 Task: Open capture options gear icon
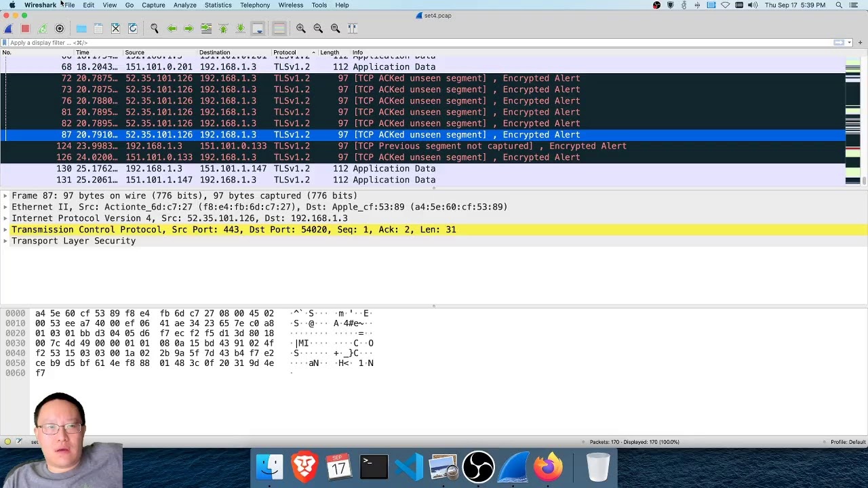(x=60, y=28)
